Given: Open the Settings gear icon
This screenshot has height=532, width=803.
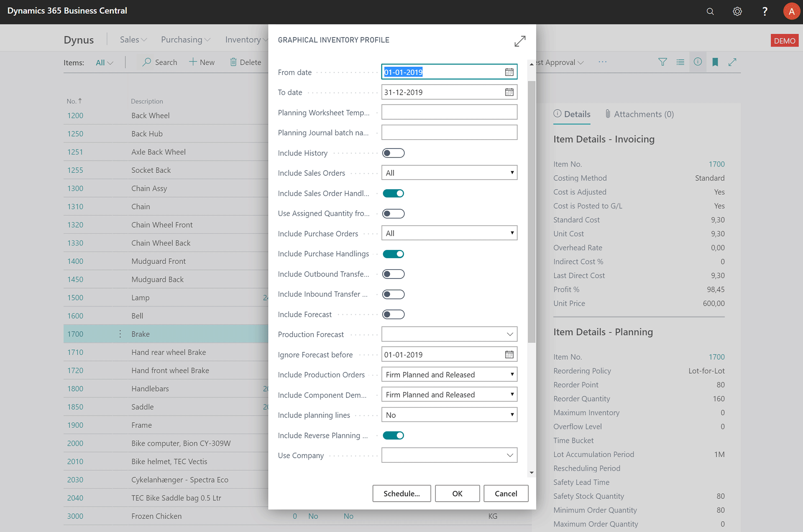Looking at the screenshot, I should (x=737, y=11).
